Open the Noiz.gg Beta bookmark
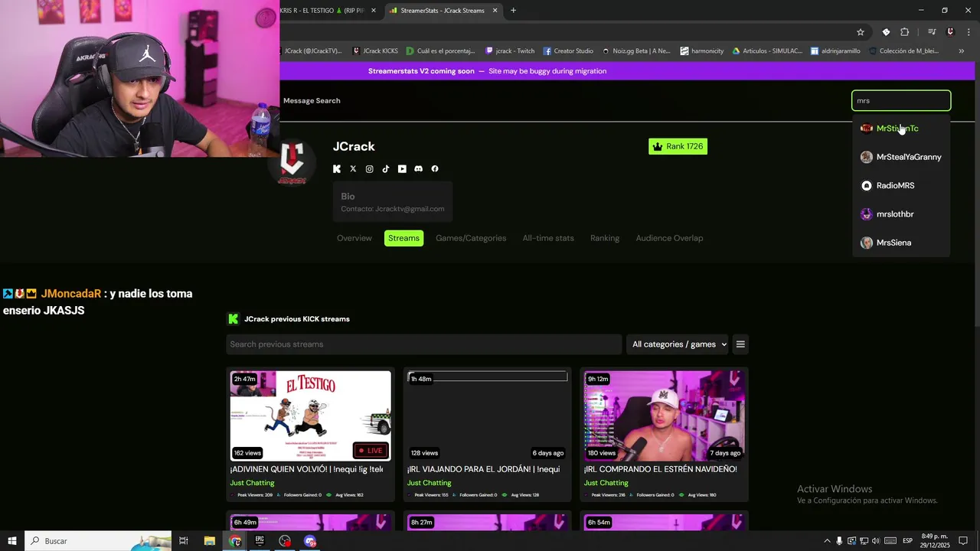Screen dimensions: 980x551 click(x=636, y=51)
